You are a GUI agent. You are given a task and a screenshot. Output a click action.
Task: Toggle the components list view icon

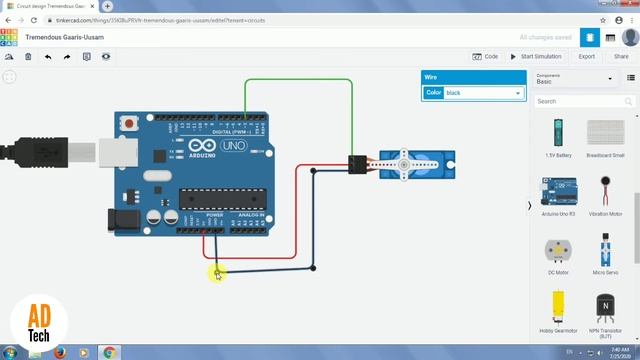631,78
